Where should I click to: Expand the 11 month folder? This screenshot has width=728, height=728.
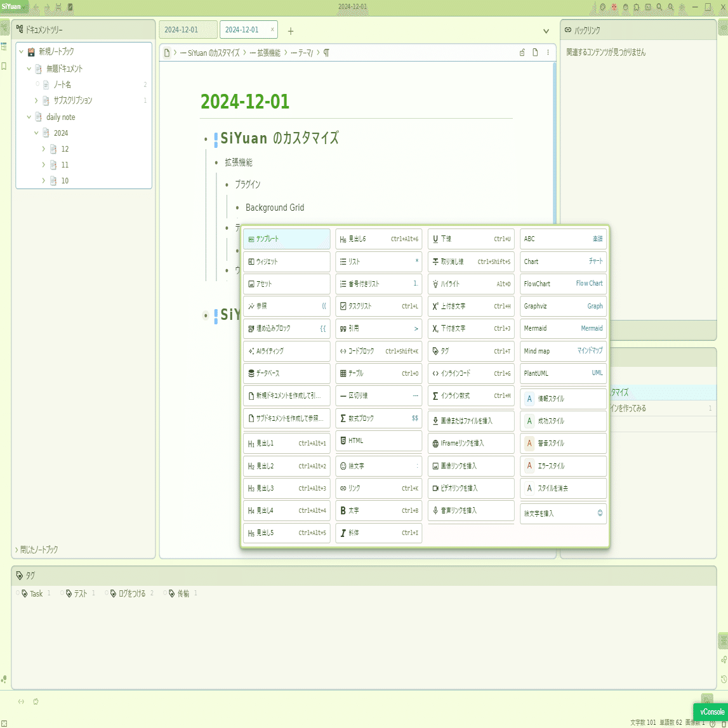[x=44, y=164]
